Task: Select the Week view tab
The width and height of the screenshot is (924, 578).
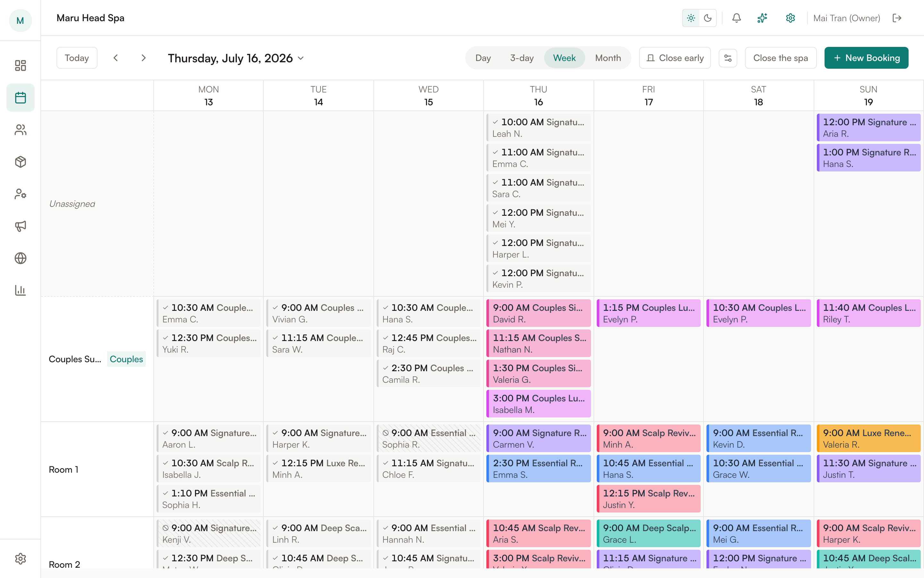Action: click(x=564, y=58)
